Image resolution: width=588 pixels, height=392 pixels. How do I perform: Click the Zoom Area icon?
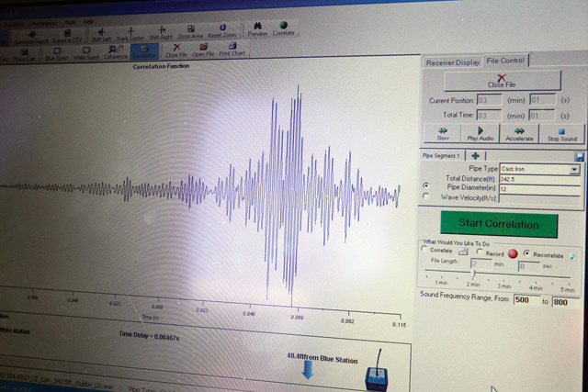pyautogui.click(x=189, y=30)
